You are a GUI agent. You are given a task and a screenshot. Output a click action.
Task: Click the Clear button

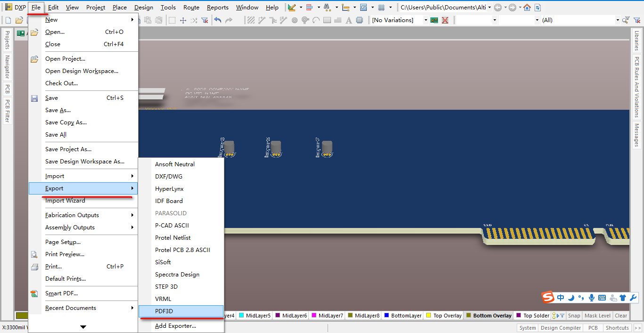click(621, 316)
